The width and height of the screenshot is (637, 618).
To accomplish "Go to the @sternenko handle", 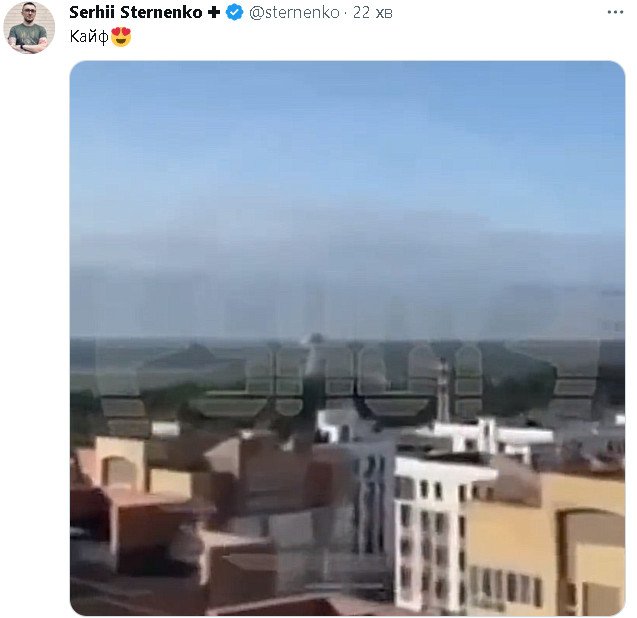I will point(294,13).
